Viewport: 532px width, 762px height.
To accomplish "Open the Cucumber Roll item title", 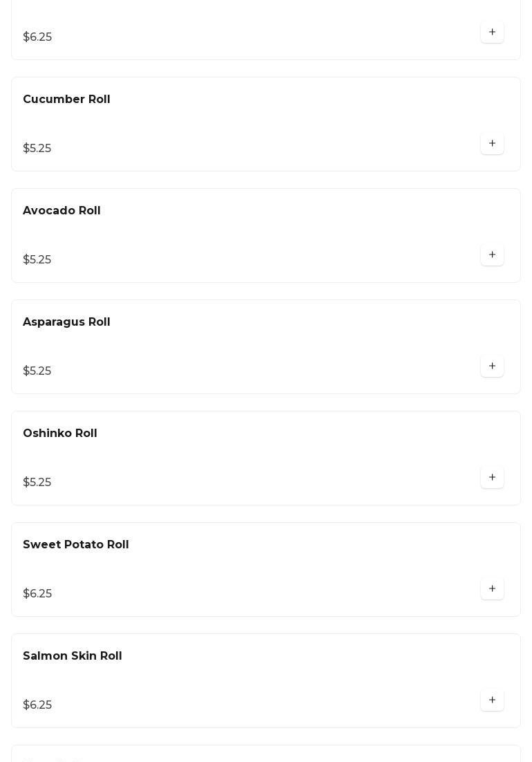I will tap(66, 100).
